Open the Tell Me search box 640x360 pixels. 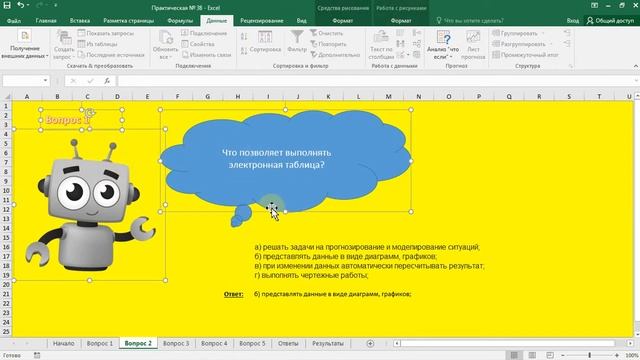point(469,20)
